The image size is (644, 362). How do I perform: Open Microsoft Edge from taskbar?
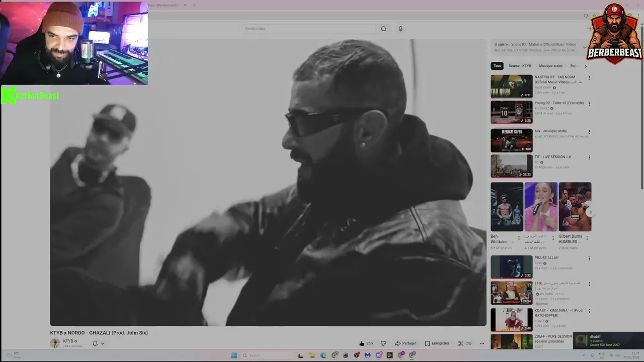tap(323, 355)
